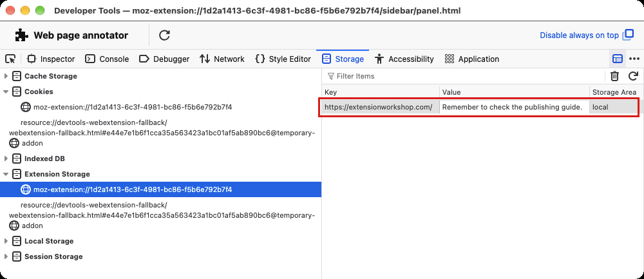The width and height of the screenshot is (644, 279).
Task: Open the toolbox more options menu
Action: 634,59
